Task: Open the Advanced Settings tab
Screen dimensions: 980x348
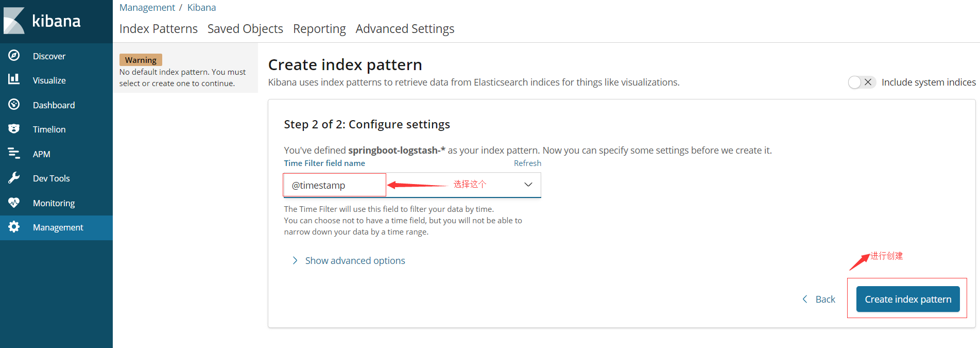Action: coord(405,29)
